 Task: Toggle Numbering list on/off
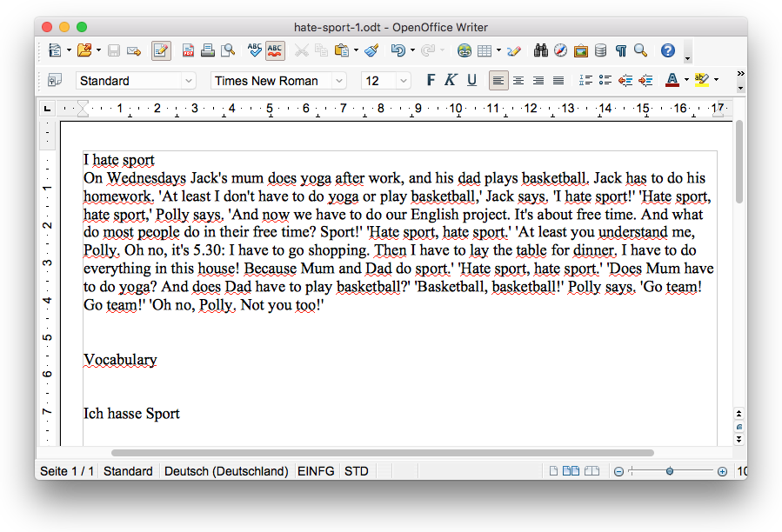(x=585, y=80)
